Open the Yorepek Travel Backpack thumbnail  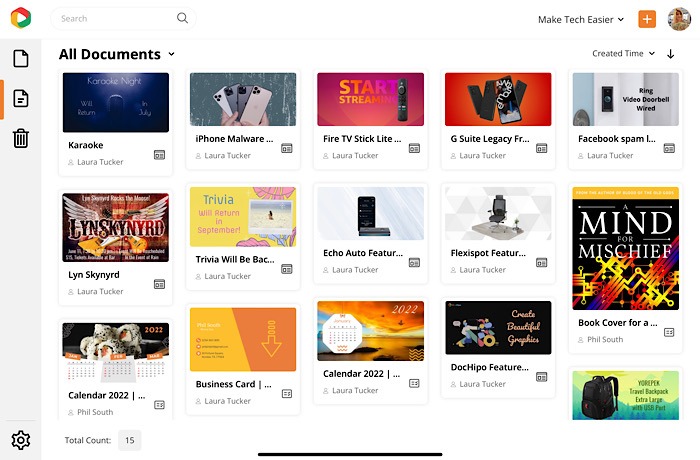tap(625, 395)
